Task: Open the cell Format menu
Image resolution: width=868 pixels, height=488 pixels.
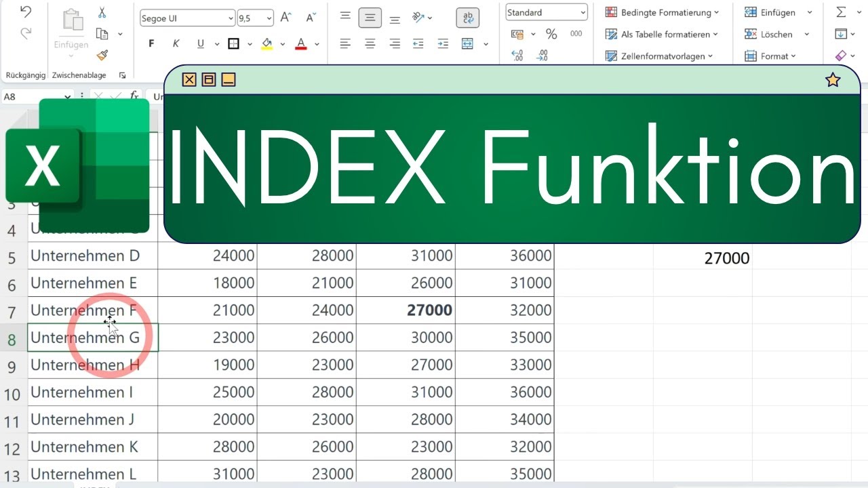Action: coord(770,56)
